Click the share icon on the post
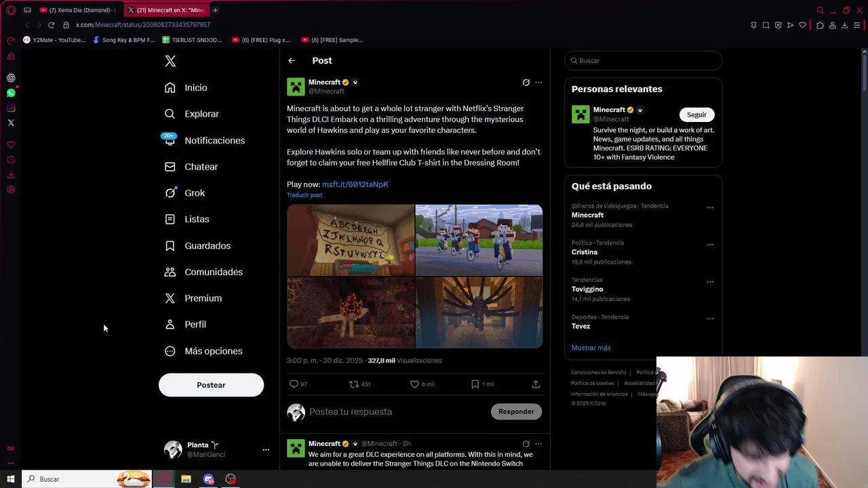Screen dimensions: 868x488 536,384
